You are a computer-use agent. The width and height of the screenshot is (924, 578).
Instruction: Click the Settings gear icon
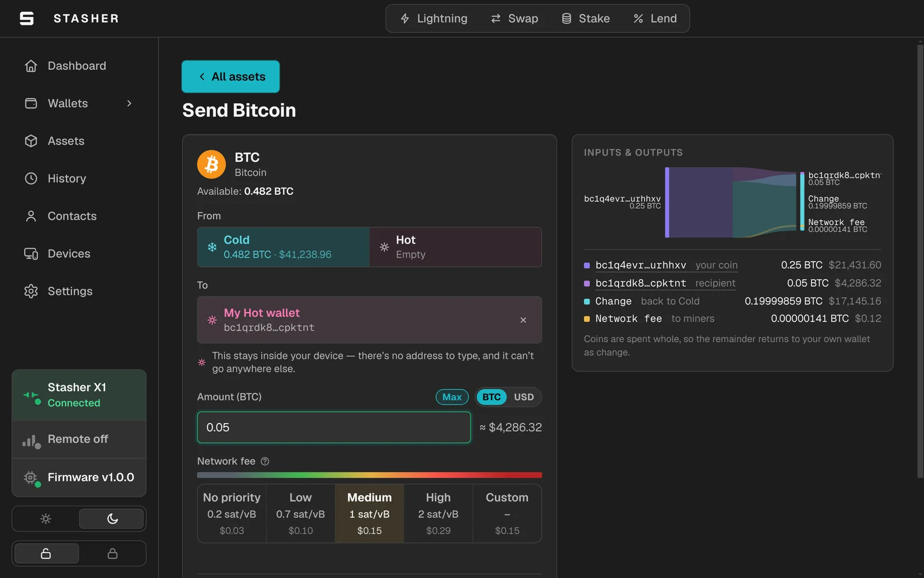pos(31,291)
